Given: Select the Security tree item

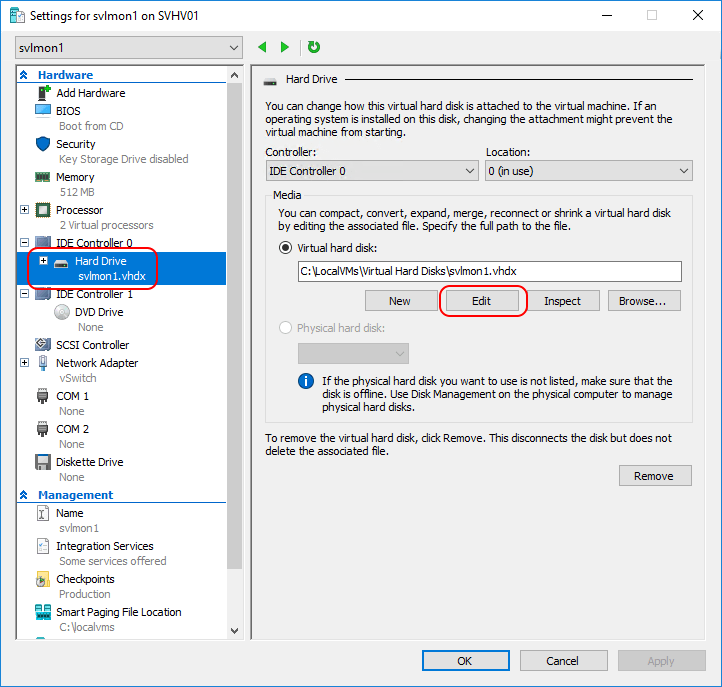Looking at the screenshot, I should click(76, 144).
